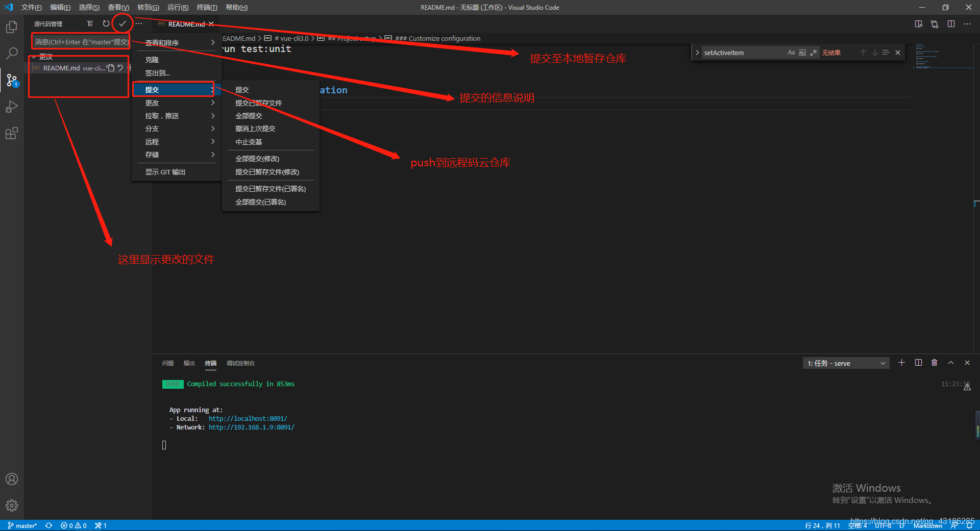Expand 更改 submenu in context menu
Screen dimensions: 980x531
pyautogui.click(x=177, y=103)
